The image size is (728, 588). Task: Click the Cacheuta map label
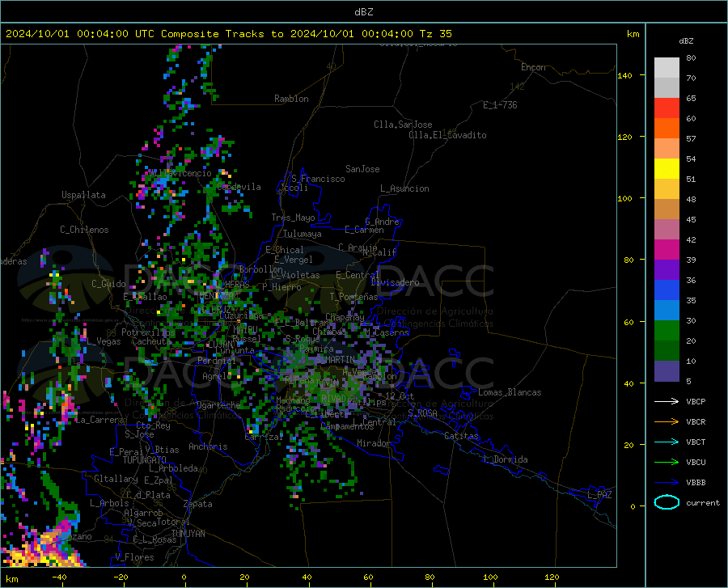pos(151,341)
